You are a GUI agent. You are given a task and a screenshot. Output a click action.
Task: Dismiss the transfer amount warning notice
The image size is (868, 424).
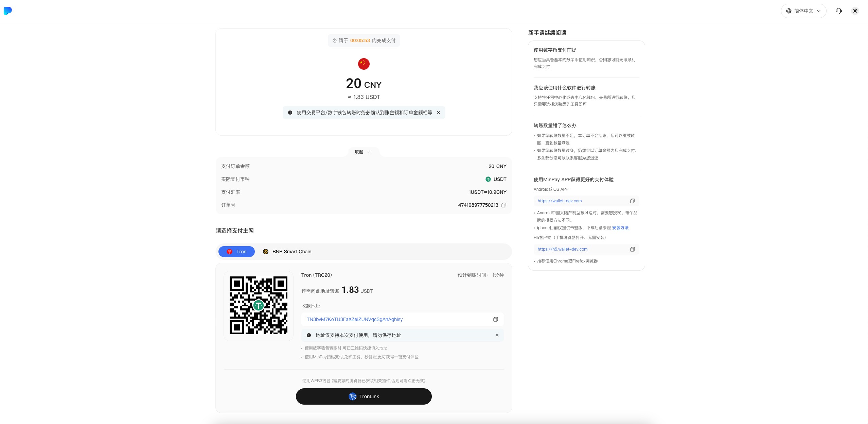439,113
